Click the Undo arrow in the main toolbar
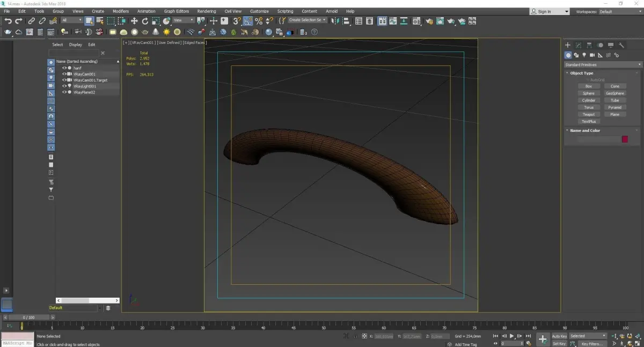This screenshot has width=644, height=347. click(x=8, y=21)
